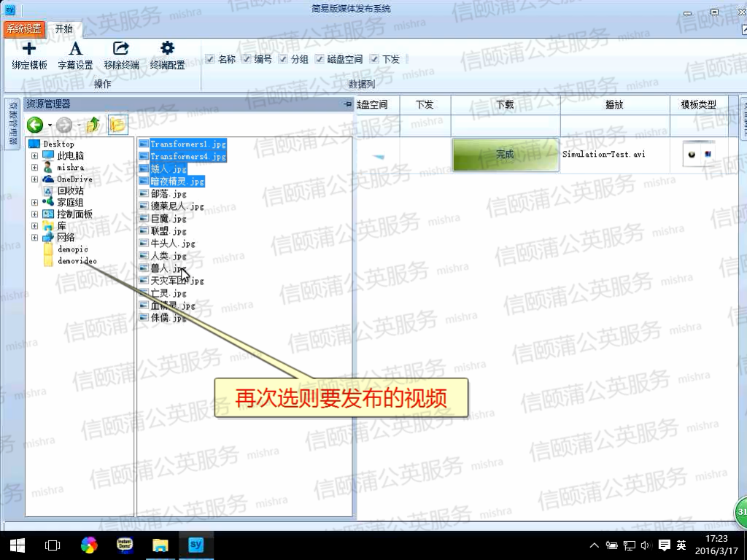Click the 播放 column header

click(x=614, y=105)
